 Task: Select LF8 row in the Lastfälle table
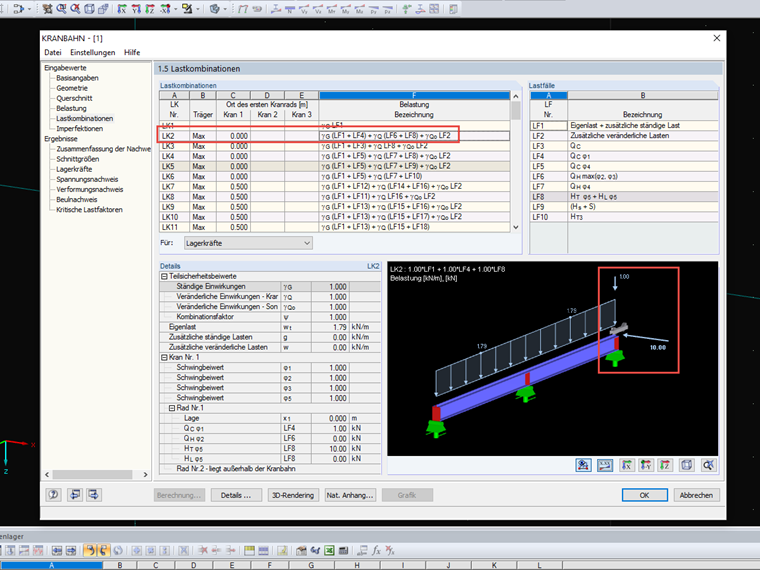[x=624, y=197]
